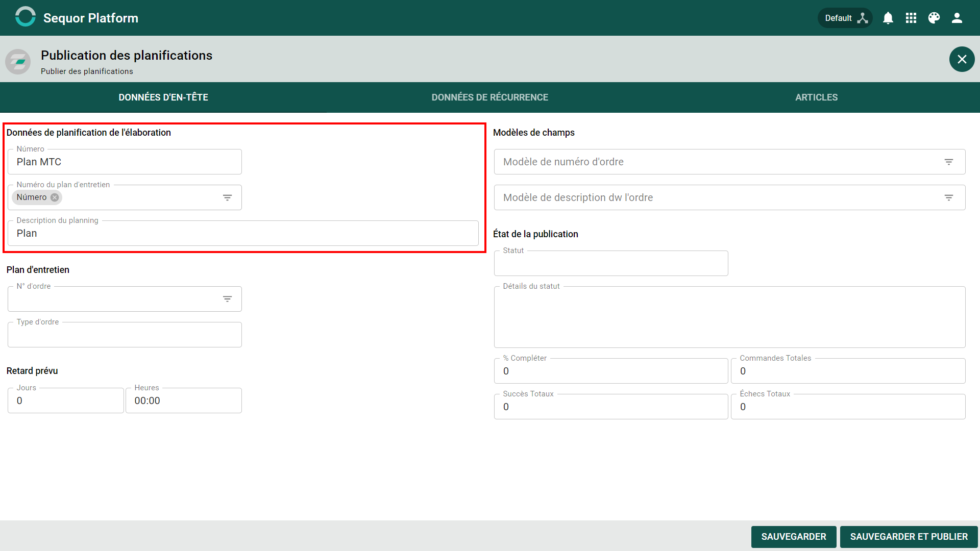
Task: Open the apps grid menu
Action: 911,18
